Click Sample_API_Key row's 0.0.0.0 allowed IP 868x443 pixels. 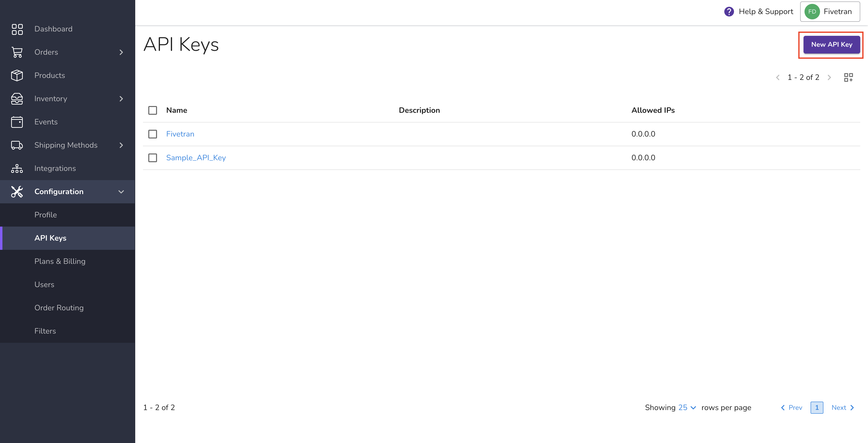click(643, 158)
